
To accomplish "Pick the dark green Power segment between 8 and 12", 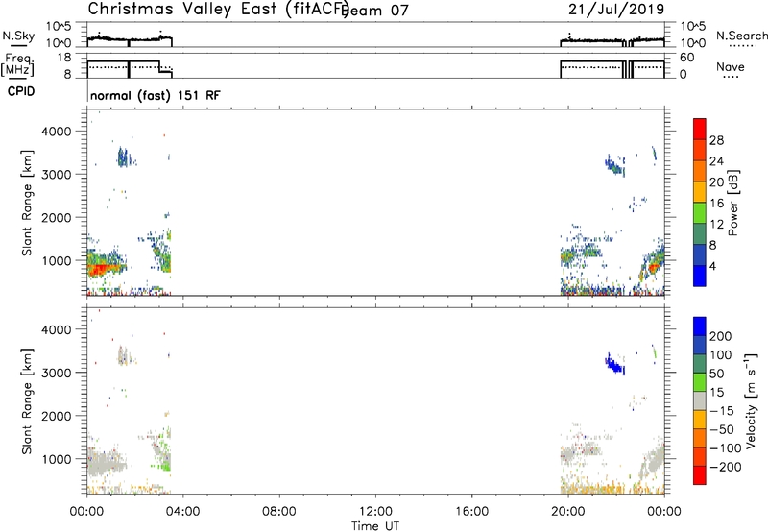I will pos(700,234).
